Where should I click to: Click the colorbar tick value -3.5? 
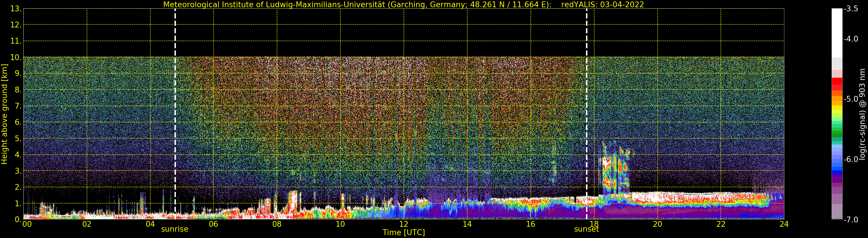(851, 9)
